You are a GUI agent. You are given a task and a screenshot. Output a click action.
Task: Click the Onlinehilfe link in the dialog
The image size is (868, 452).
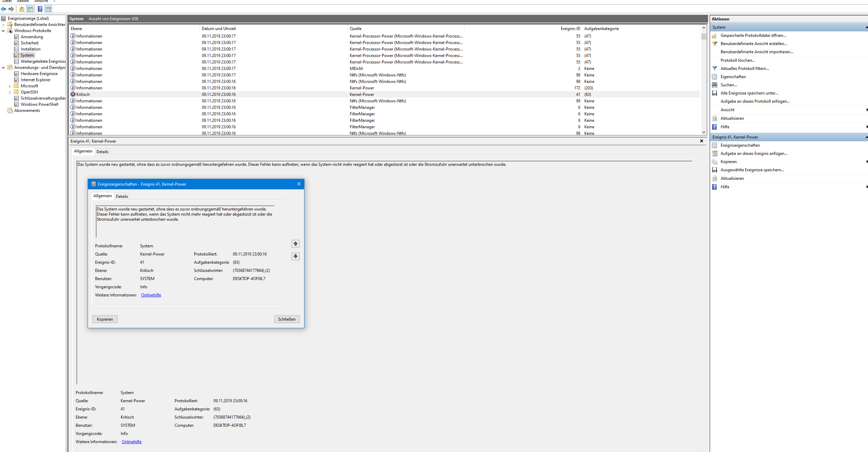pyautogui.click(x=151, y=295)
